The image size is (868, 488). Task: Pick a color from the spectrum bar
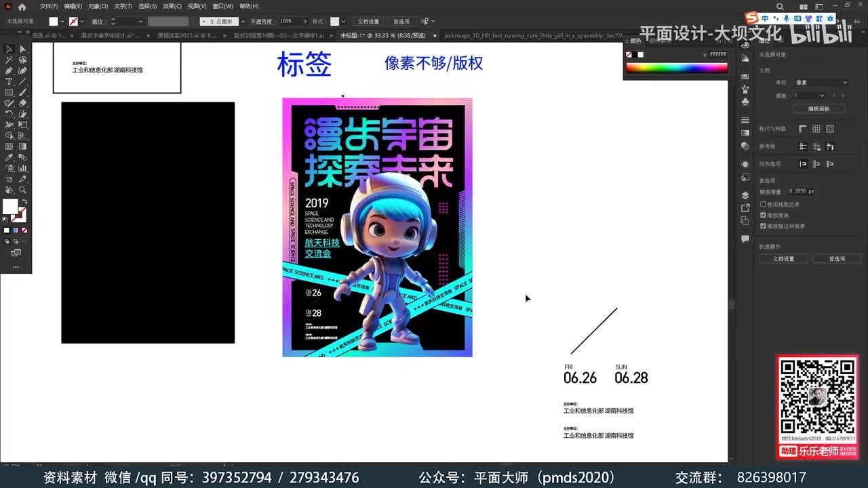[x=676, y=68]
